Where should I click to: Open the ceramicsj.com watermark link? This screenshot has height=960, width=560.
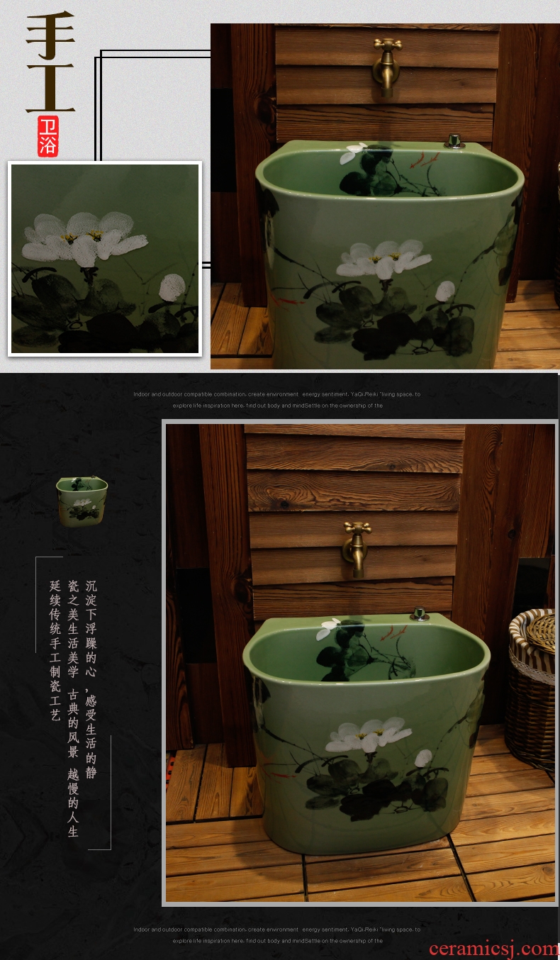[493, 948]
